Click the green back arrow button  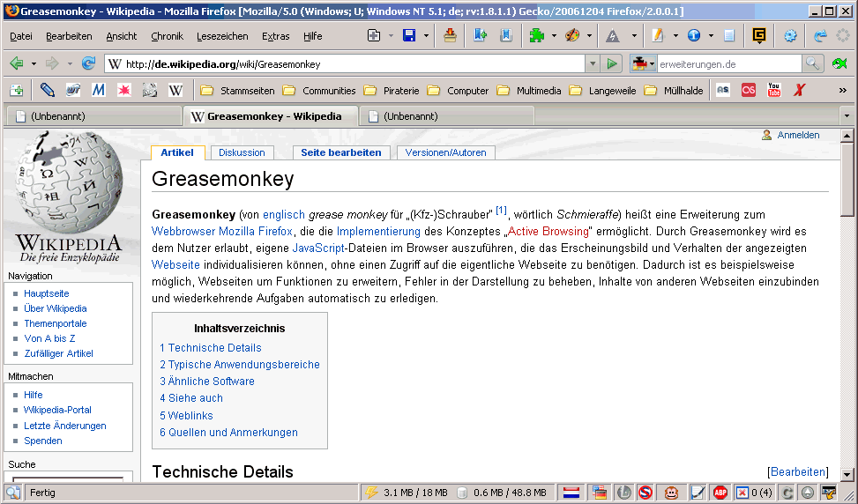17,64
